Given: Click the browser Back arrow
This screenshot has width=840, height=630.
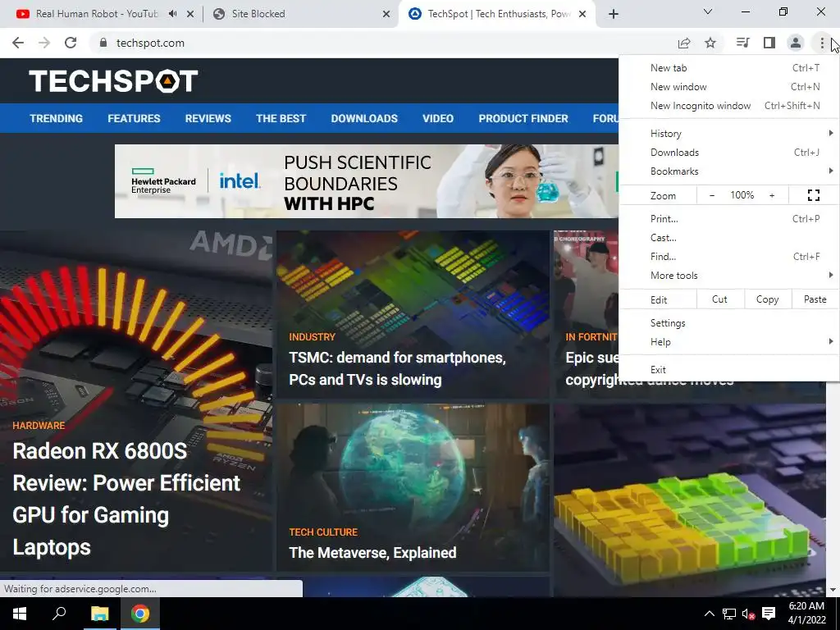Looking at the screenshot, I should pos(18,43).
